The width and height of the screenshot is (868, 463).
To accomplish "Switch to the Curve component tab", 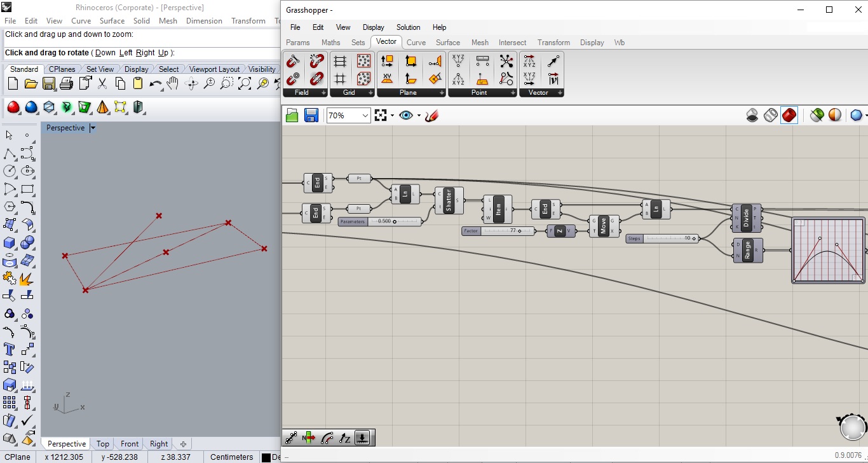I will 416,43.
